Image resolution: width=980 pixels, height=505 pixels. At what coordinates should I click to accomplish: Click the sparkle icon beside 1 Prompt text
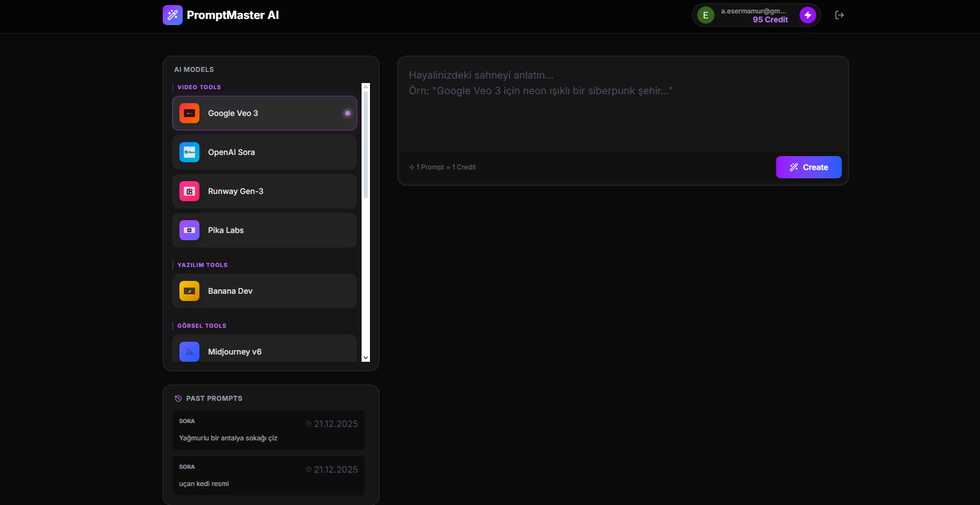[x=412, y=167]
